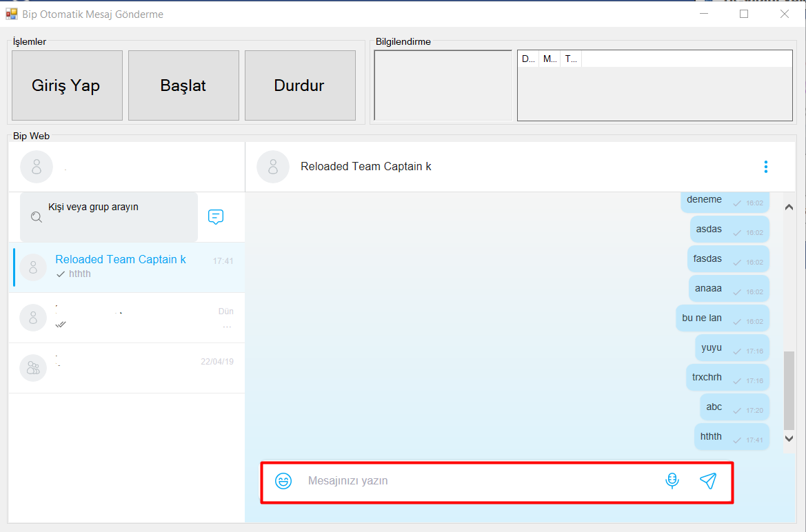Click the 'fasdas' message bubble
The image size is (806, 532).
[x=728, y=259]
